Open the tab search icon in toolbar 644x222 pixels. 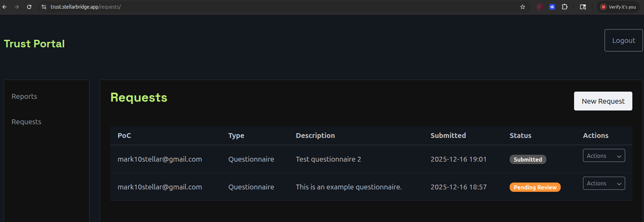click(583, 7)
